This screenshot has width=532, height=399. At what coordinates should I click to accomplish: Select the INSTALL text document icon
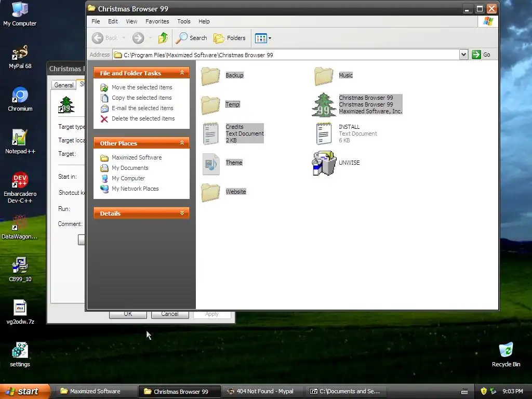pyautogui.click(x=323, y=134)
